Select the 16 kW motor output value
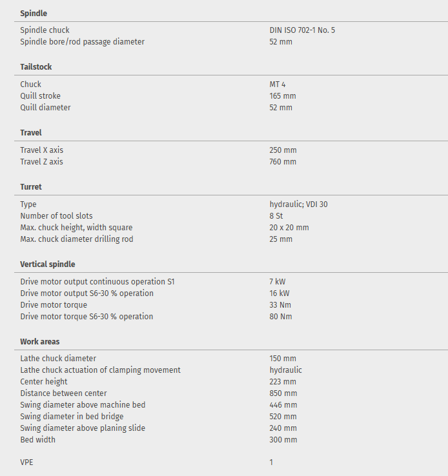 pyautogui.click(x=280, y=293)
